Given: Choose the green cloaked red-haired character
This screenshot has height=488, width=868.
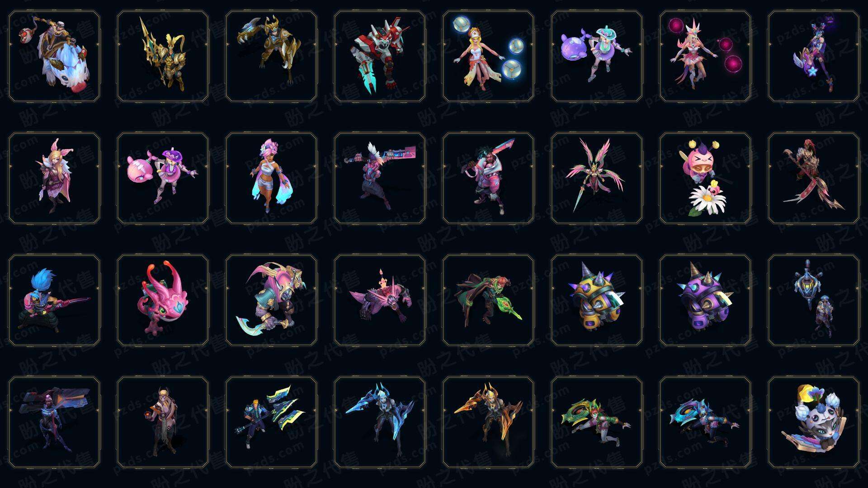Looking at the screenshot, I should 488,300.
